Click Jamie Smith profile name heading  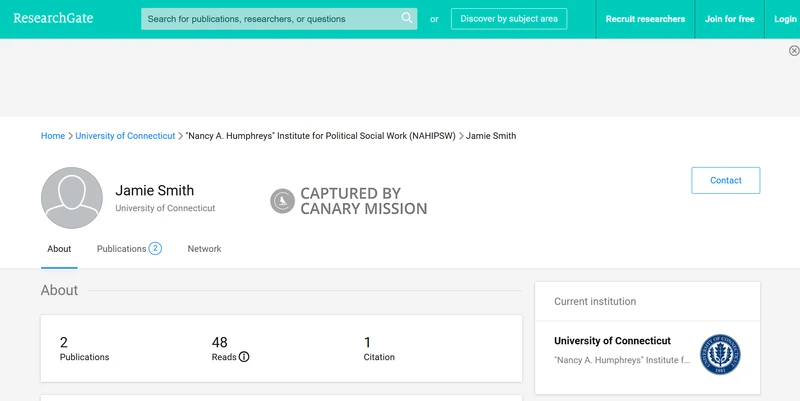(155, 190)
